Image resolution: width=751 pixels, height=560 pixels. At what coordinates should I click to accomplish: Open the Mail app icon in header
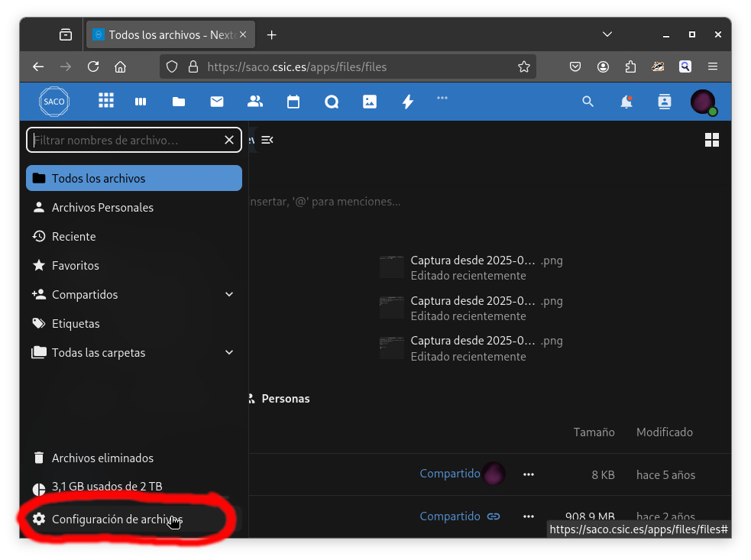pyautogui.click(x=217, y=102)
